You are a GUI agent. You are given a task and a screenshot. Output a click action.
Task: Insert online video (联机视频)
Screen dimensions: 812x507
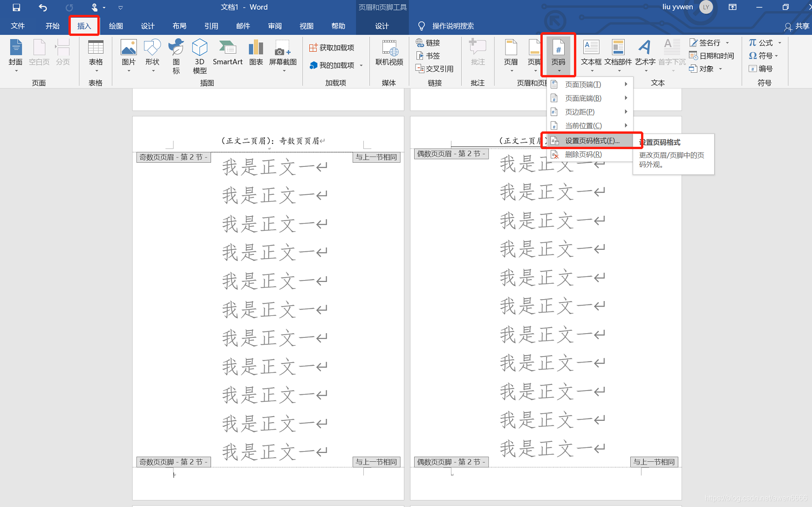click(389, 53)
